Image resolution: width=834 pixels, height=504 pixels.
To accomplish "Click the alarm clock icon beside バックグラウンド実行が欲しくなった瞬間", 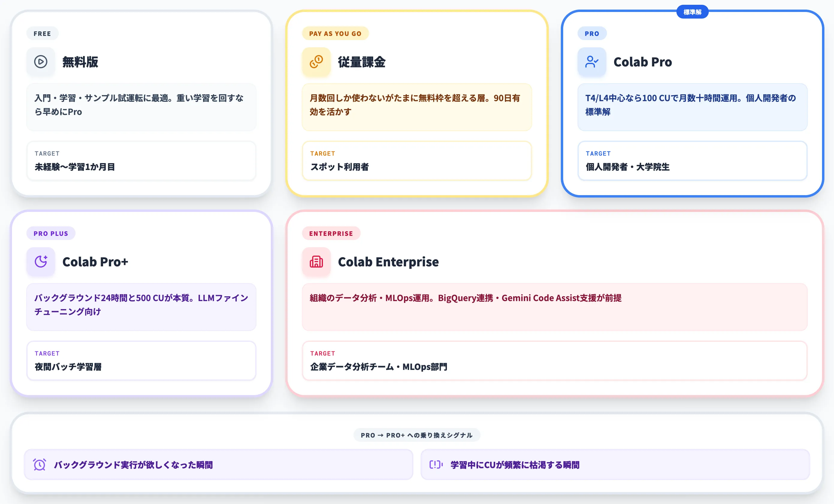I will pos(40,464).
